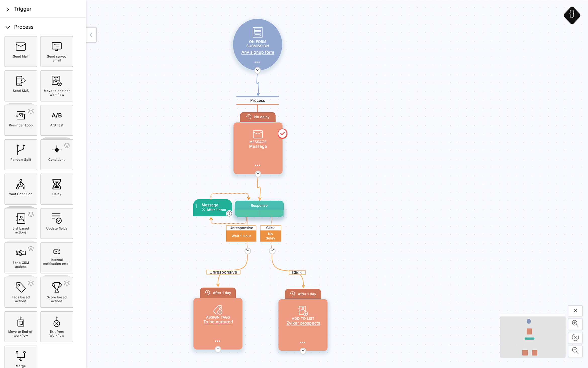This screenshot has height=368, width=588.
Task: Expand the Trigger section chevron
Action: pyautogui.click(x=8, y=9)
